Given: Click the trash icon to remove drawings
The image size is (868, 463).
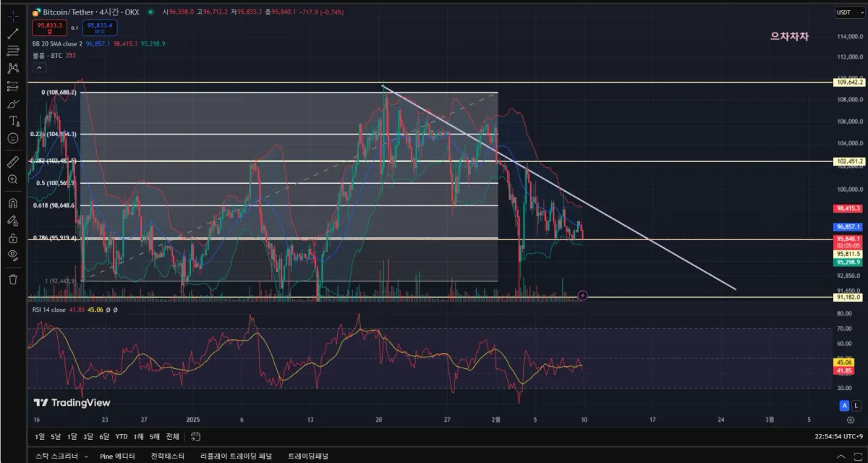Looking at the screenshot, I should point(12,279).
